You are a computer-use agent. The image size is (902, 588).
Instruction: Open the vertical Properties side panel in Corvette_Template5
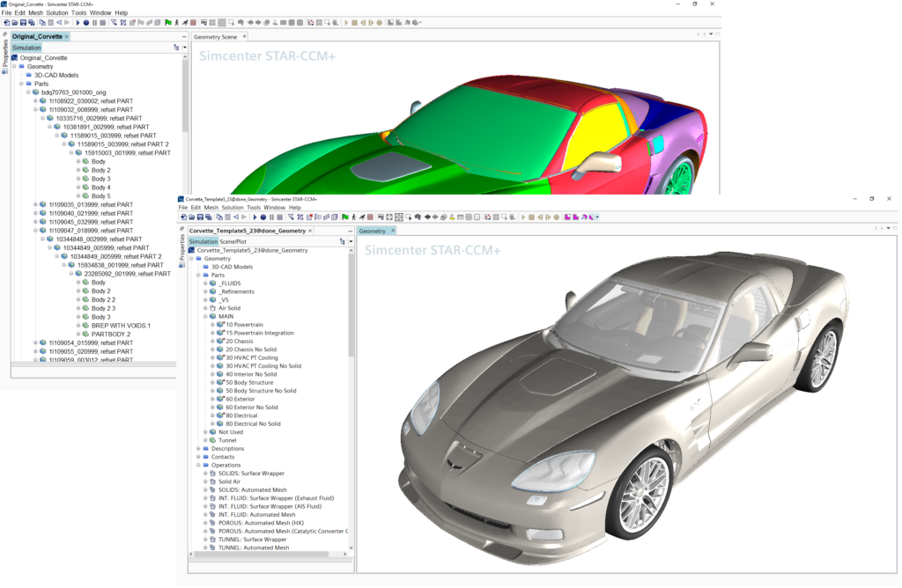(182, 248)
